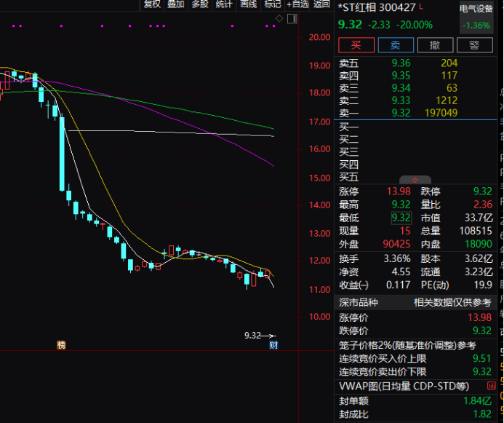Click 连续竞价卖出价下限 value 9.32
The image size is (504, 423).
pos(482,371)
